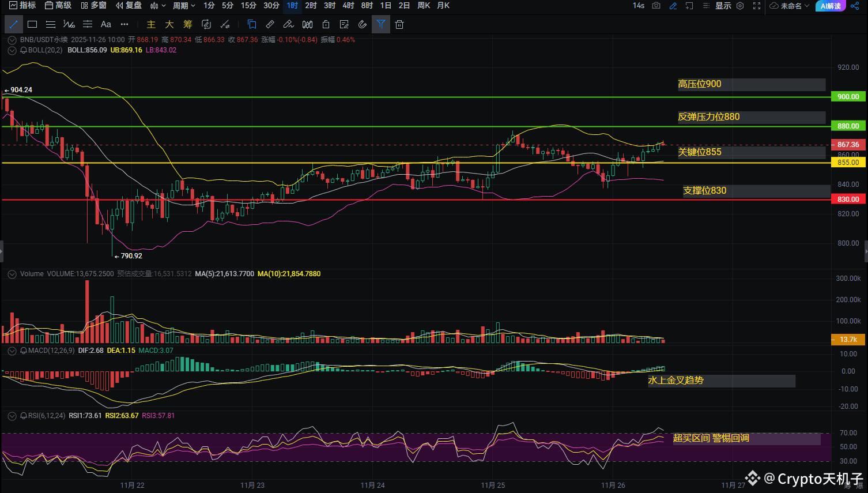Take a chart screenshot with camera icon
This screenshot has width=868, height=493.
point(656,6)
